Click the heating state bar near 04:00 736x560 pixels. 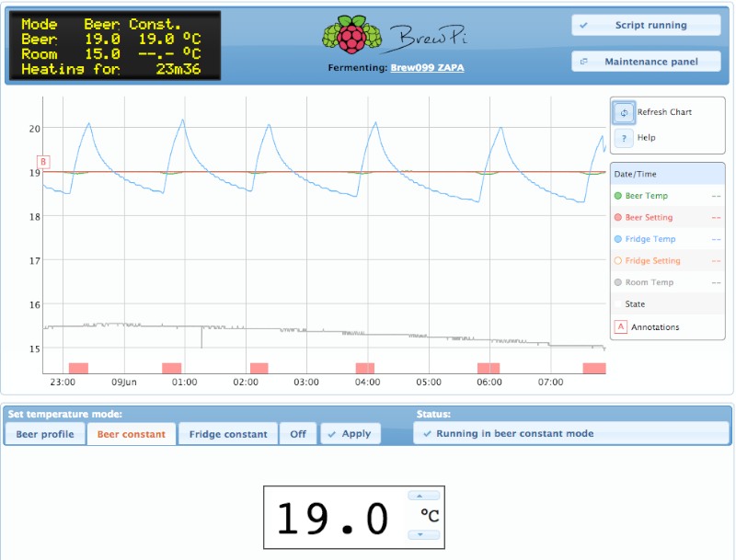coord(364,368)
